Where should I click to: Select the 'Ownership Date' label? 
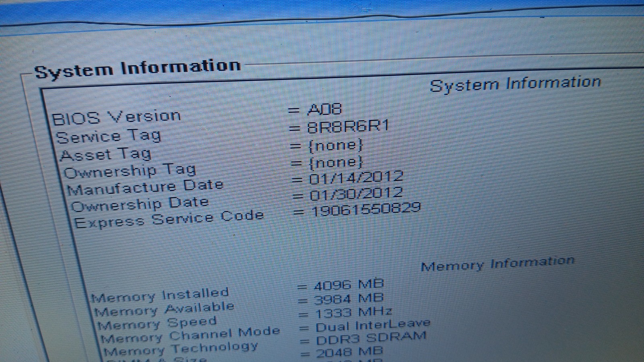[x=140, y=204]
